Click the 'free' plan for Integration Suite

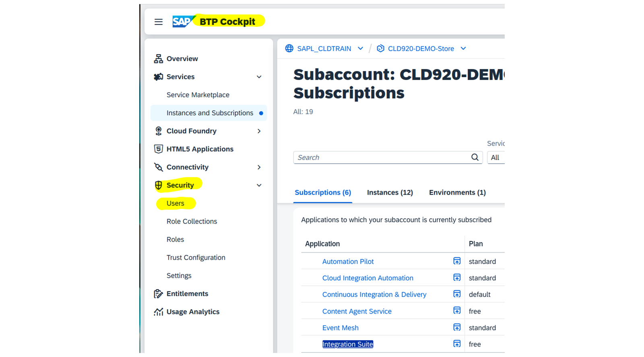pos(475,345)
